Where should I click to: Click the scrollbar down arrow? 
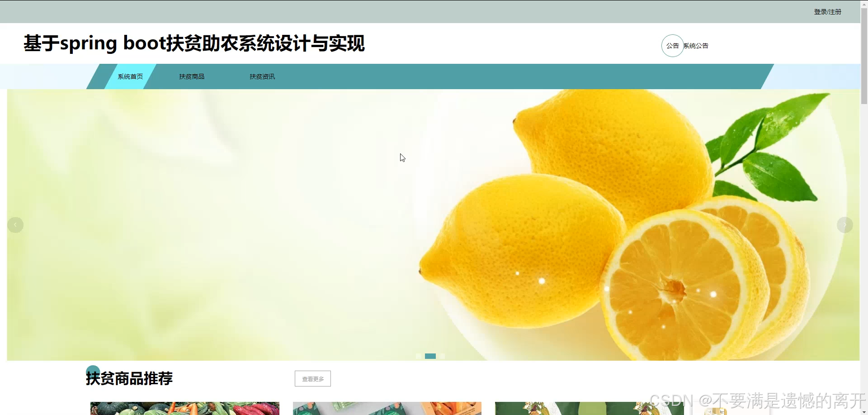tap(864, 412)
